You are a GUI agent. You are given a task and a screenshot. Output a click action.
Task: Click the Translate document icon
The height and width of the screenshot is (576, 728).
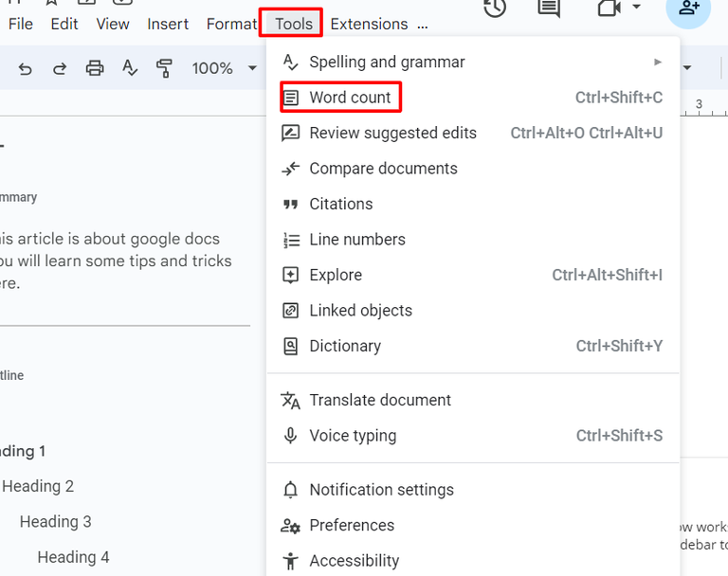[291, 401]
